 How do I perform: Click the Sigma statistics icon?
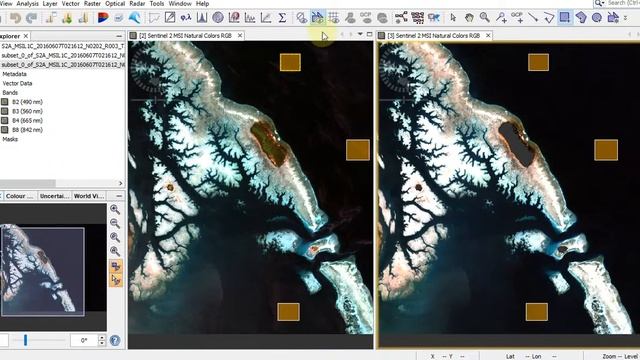coord(282,18)
